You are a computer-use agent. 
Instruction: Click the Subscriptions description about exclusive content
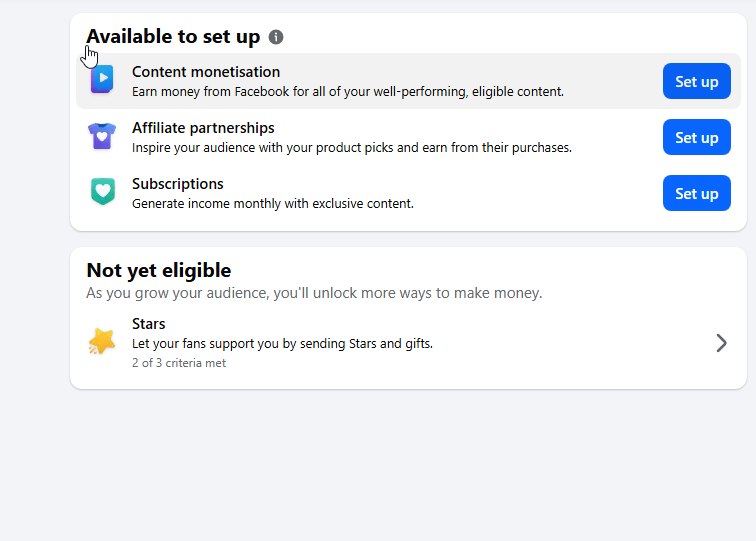pyautogui.click(x=273, y=203)
